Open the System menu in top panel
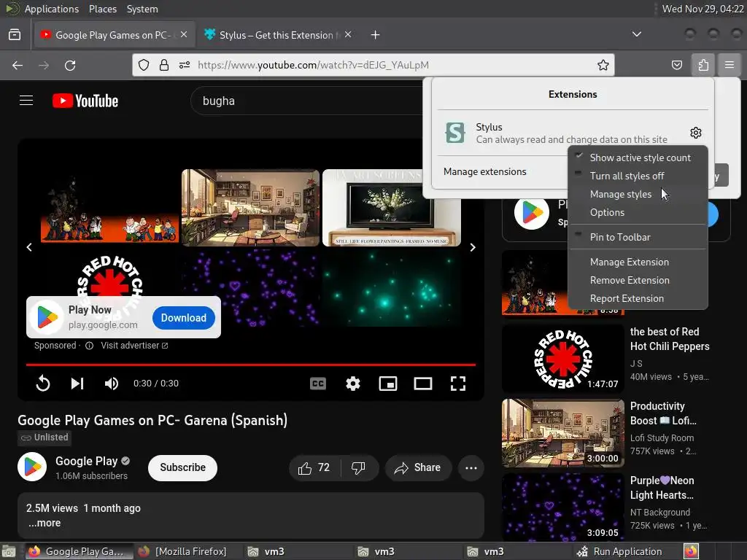Viewport: 747px width, 560px height. coord(142,9)
